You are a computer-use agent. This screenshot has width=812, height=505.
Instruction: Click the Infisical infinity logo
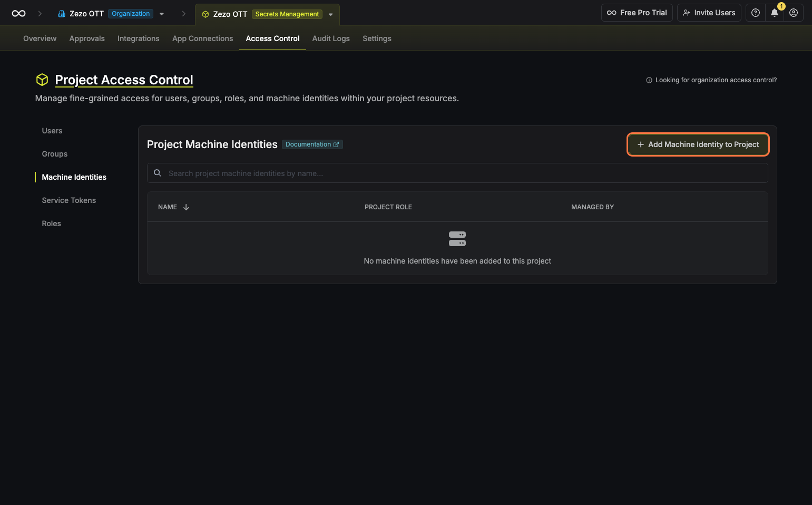pyautogui.click(x=18, y=14)
